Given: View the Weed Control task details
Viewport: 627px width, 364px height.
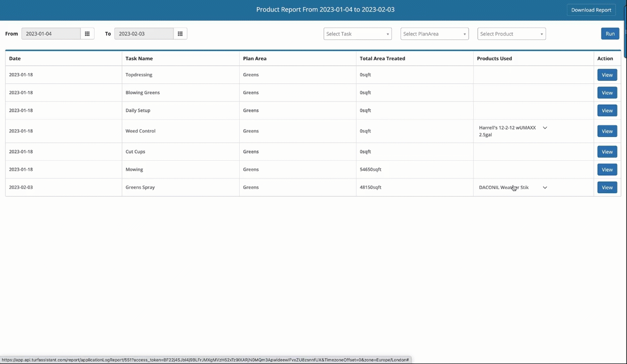Looking at the screenshot, I should point(607,131).
